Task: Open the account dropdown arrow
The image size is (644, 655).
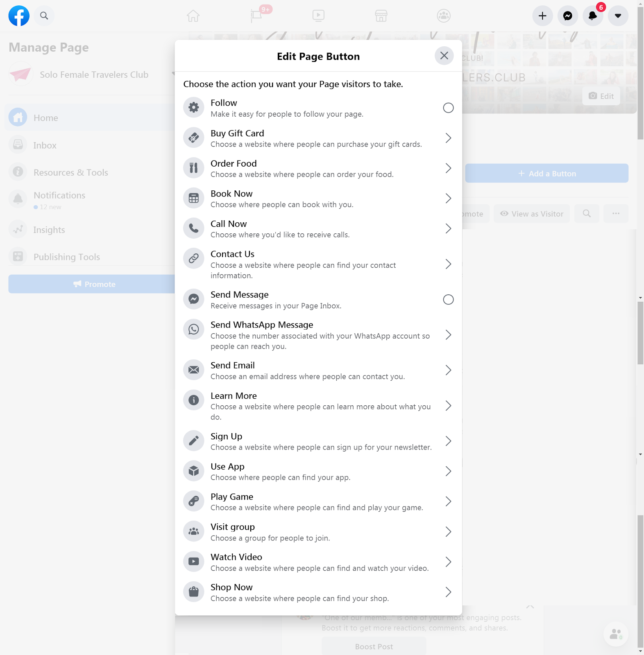Action: pos(618,16)
